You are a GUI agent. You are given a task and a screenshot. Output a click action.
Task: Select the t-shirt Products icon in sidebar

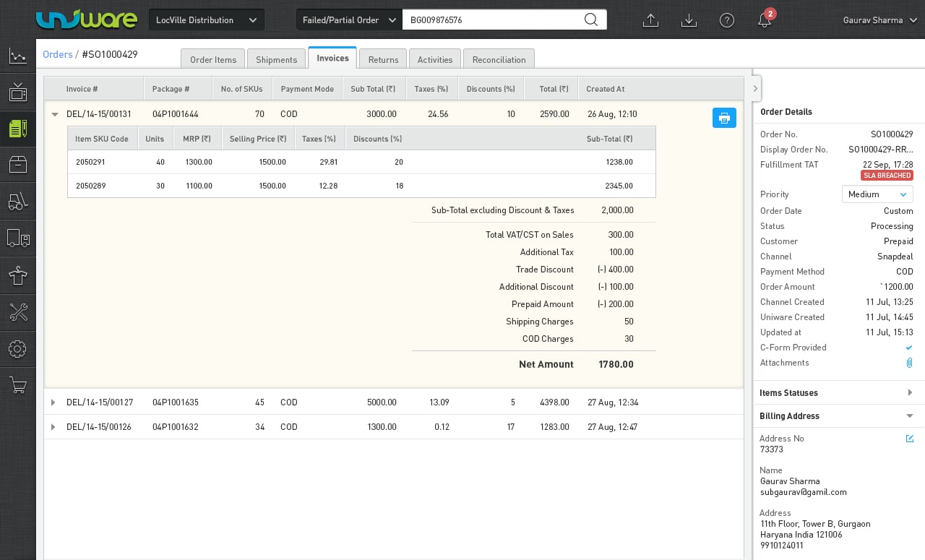[17, 275]
